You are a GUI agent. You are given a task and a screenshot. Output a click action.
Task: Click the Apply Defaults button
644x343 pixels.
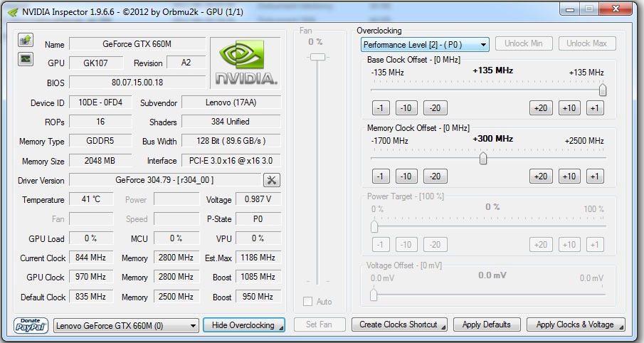click(487, 324)
